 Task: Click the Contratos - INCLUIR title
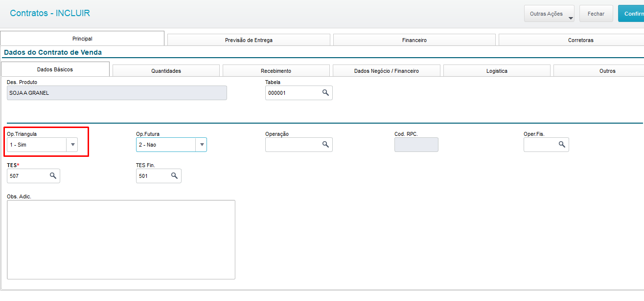(50, 13)
